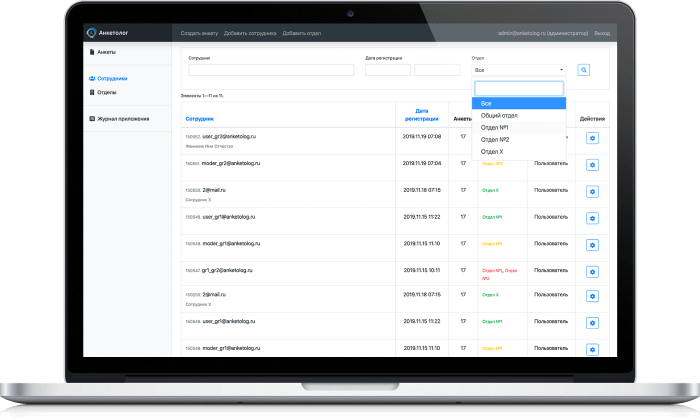Focus the Сотрудник filter text field
The width and height of the screenshot is (700, 420).
coord(271,70)
